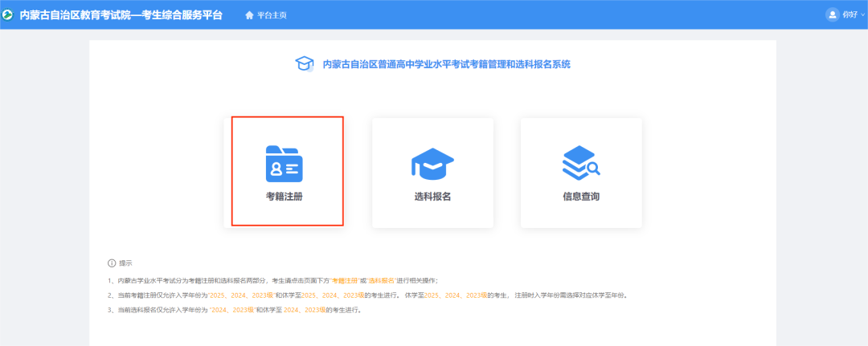Image resolution: width=868 pixels, height=346 pixels.
Task: Click the 提示 heading text
Action: coord(125,263)
